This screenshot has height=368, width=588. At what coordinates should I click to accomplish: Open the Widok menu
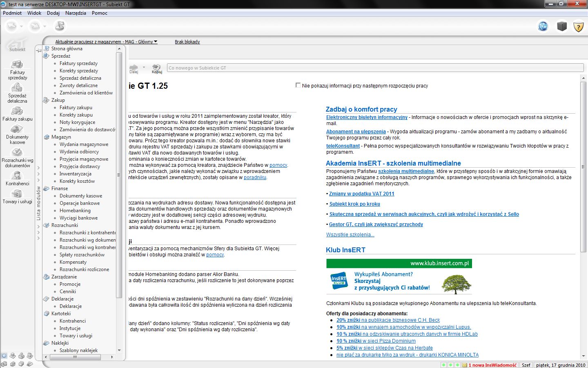coord(34,13)
